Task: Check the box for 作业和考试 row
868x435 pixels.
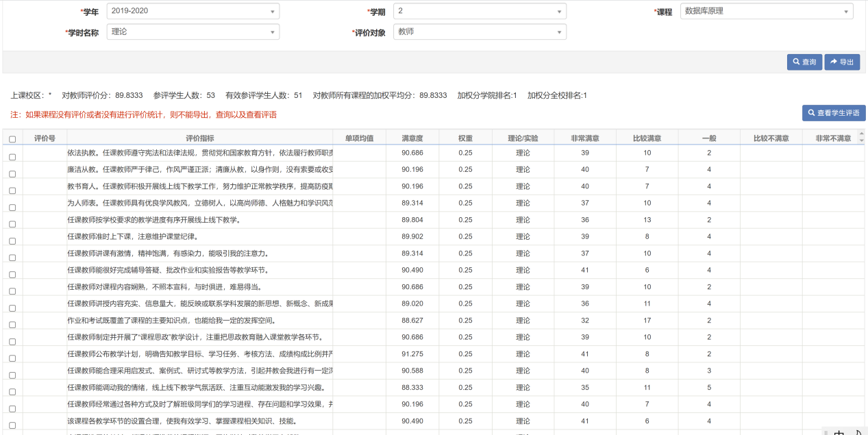Action: (12, 325)
